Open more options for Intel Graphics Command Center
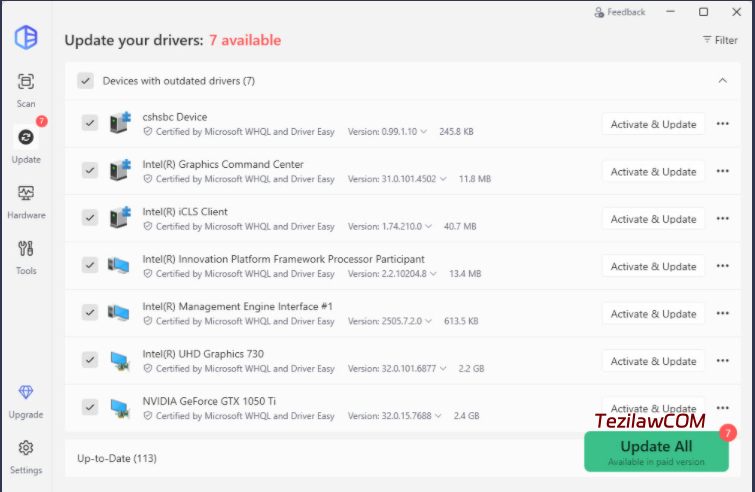 tap(722, 171)
